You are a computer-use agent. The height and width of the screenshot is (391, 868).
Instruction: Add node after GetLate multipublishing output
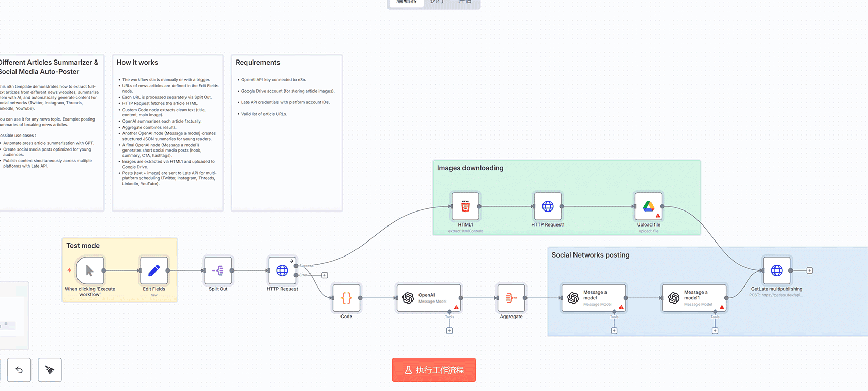pyautogui.click(x=810, y=270)
